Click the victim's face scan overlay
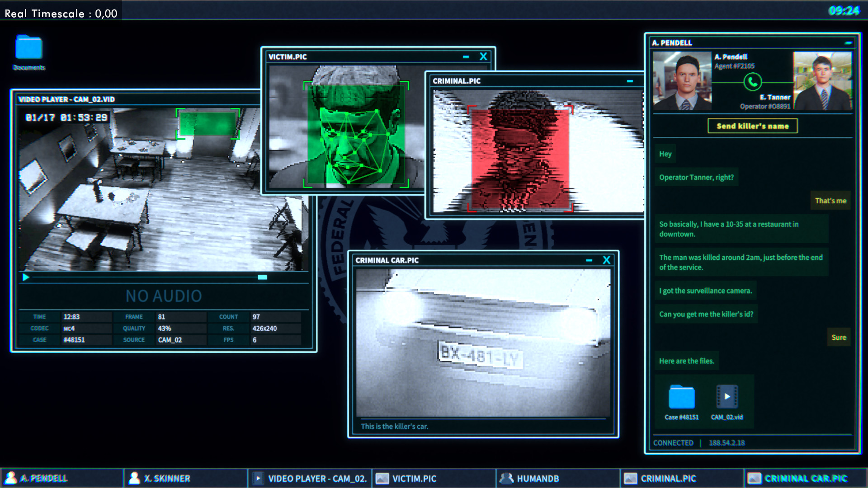 (x=356, y=134)
